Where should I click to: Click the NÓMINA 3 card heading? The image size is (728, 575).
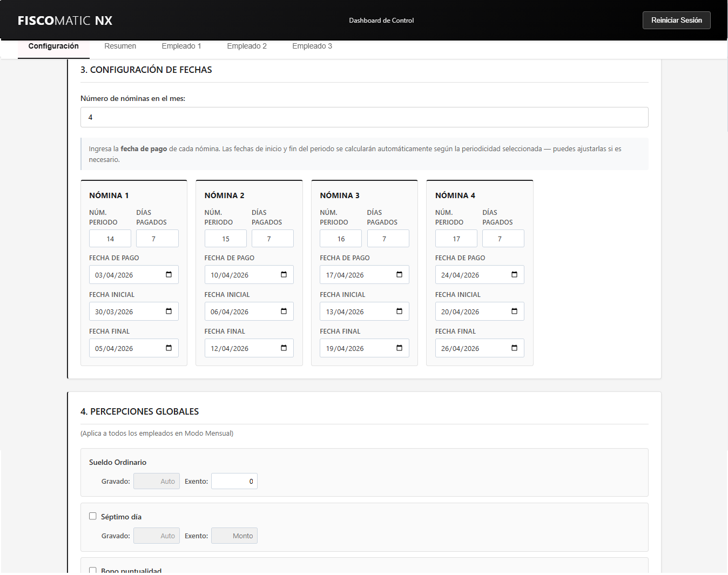340,195
